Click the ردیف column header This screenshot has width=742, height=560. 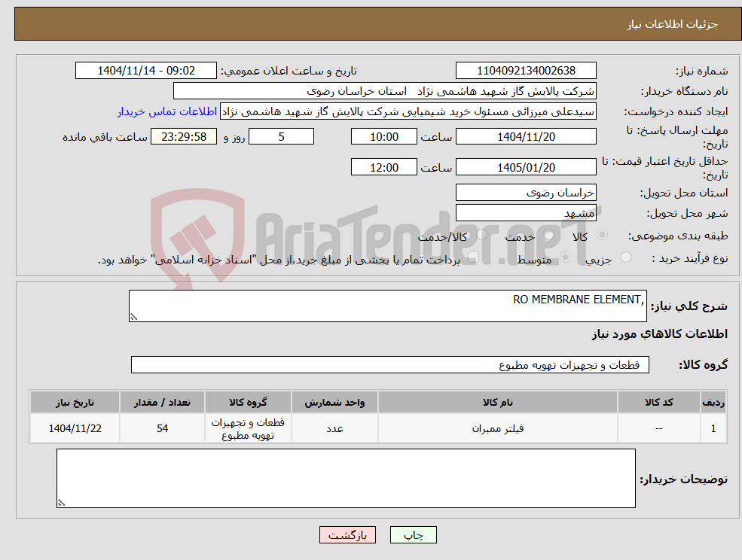(x=713, y=402)
